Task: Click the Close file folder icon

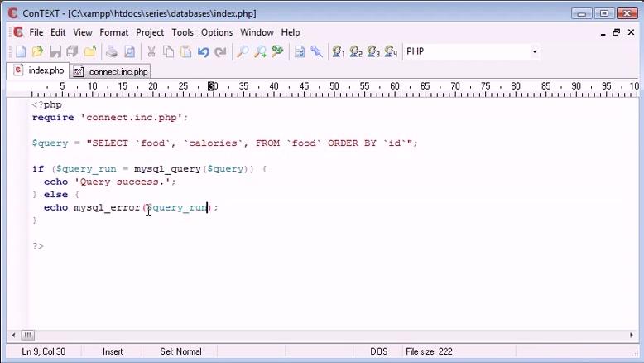Action: [x=90, y=52]
